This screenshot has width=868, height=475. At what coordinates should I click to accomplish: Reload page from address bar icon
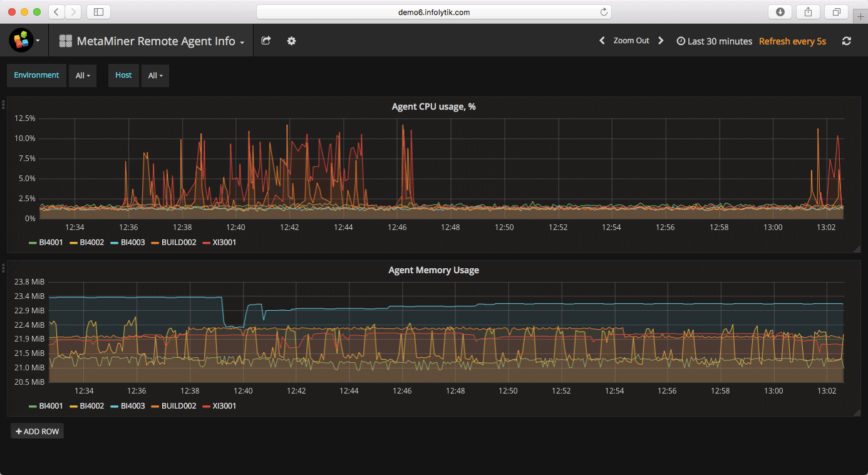(604, 12)
